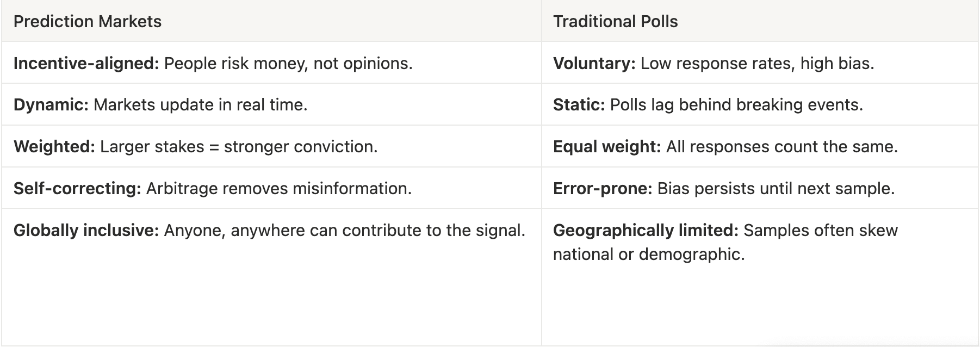Click the text 'All responses count the same.'
980x347 pixels.
point(781,147)
